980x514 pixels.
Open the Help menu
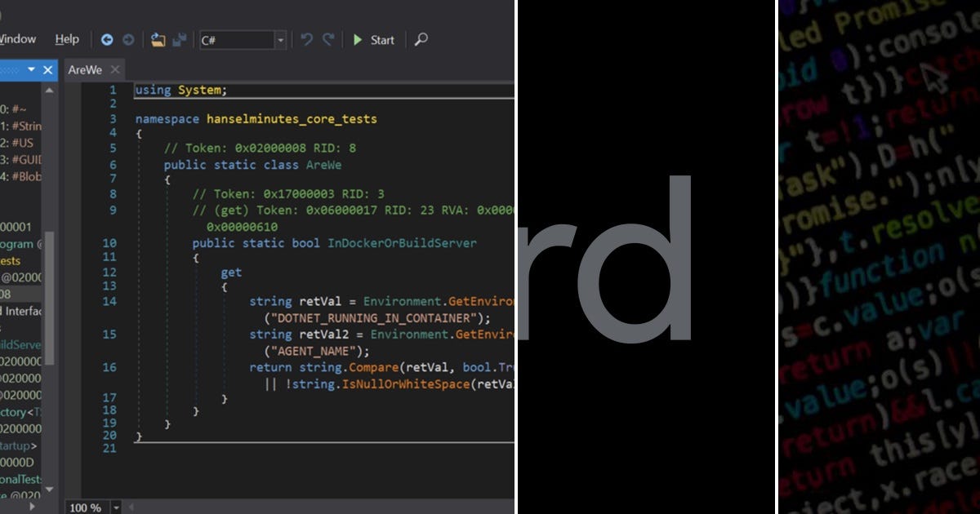(67, 38)
